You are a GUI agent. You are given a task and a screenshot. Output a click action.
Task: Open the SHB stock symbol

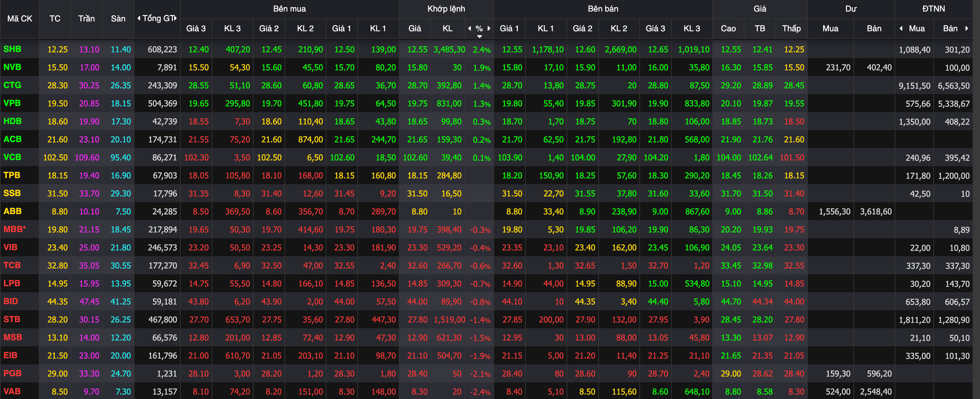[x=12, y=49]
